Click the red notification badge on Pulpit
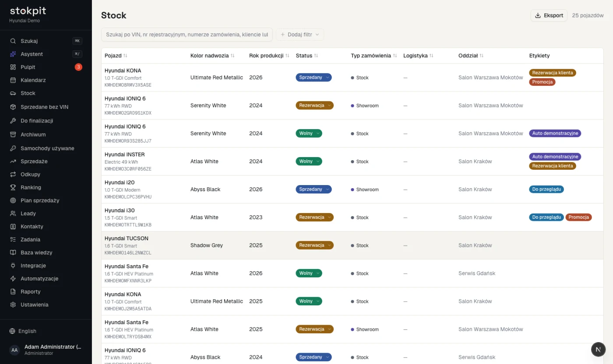The image size is (613, 364). click(x=78, y=67)
